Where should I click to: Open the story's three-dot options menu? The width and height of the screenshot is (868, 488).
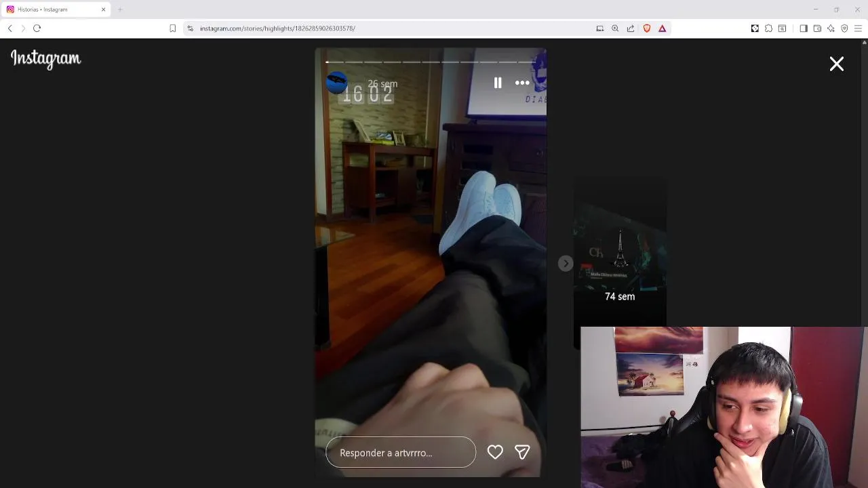click(522, 83)
